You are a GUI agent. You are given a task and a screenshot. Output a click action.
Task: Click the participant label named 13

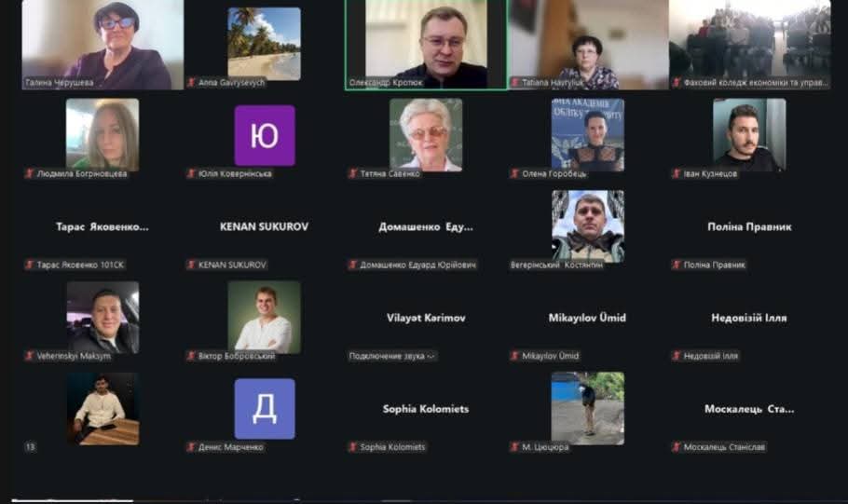(31, 447)
